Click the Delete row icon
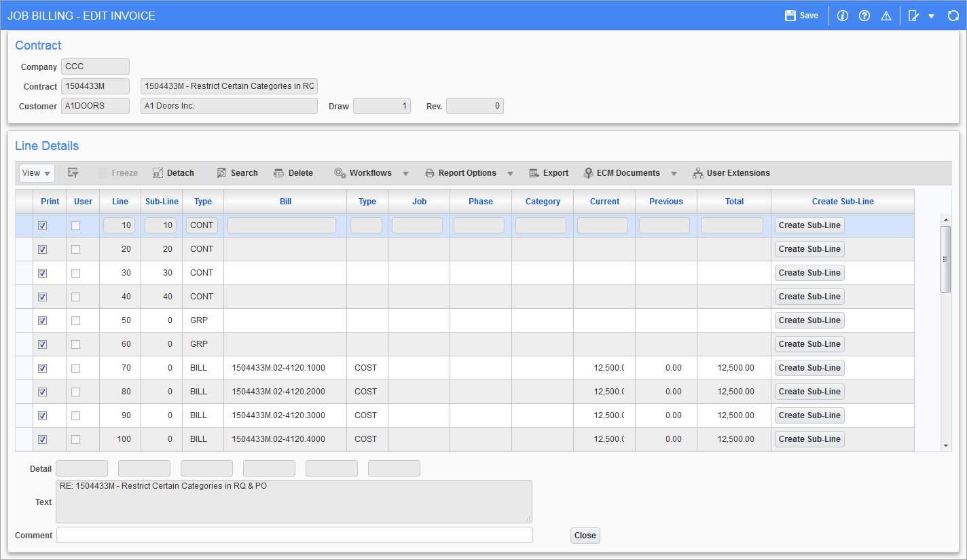Screen dimensions: 967x560 tap(278, 173)
